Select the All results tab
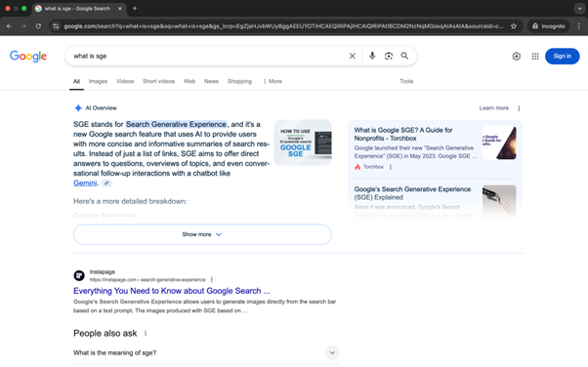The height and width of the screenshot is (367, 588). click(x=76, y=81)
